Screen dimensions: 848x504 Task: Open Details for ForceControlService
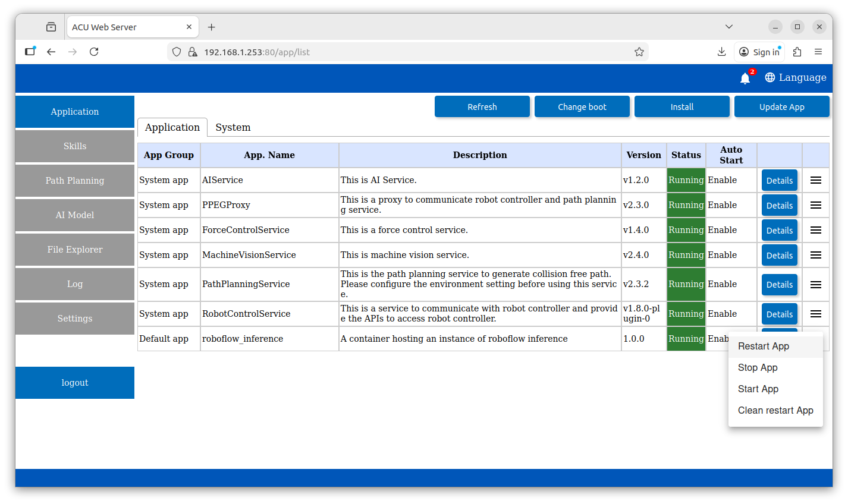[x=780, y=231]
